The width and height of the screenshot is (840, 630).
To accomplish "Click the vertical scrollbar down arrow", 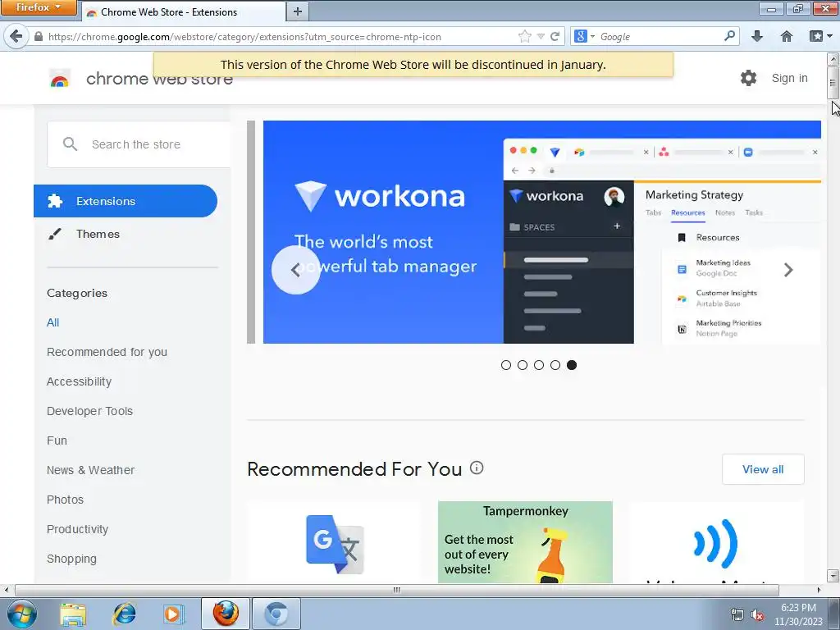I will pos(833,576).
